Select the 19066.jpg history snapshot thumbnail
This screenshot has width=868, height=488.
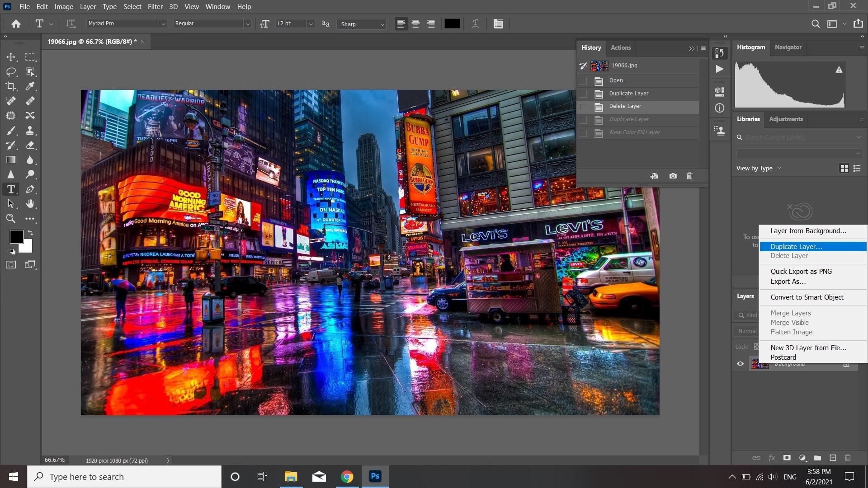(599, 66)
